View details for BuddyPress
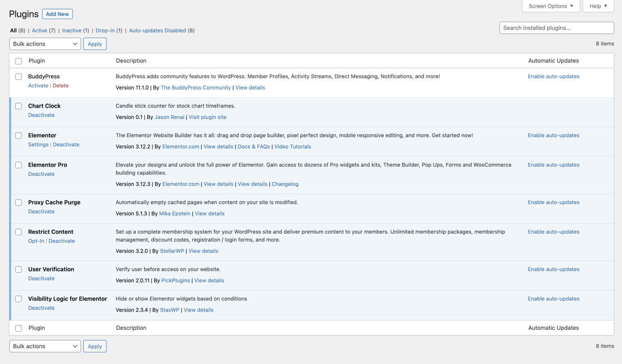The height and width of the screenshot is (364, 622). click(250, 87)
